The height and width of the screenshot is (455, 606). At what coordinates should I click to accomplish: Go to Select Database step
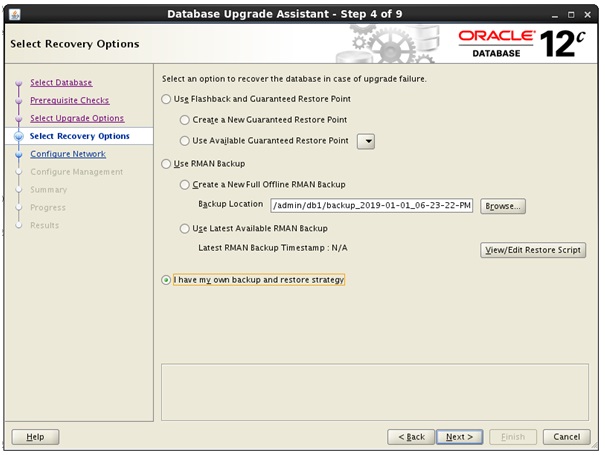point(61,83)
